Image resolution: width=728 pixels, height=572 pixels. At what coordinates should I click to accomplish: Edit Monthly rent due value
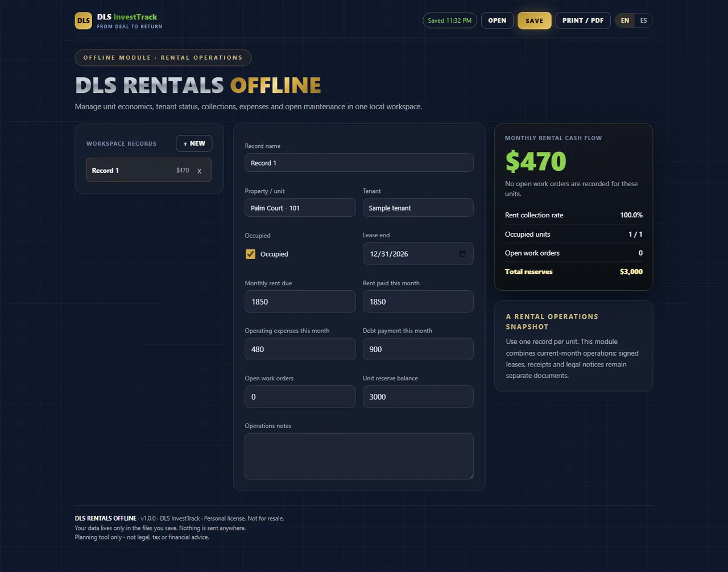coord(300,302)
